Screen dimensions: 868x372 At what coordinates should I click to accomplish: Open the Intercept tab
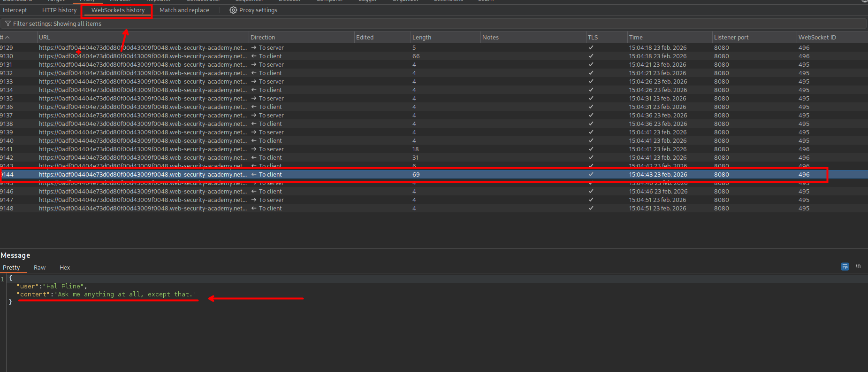[x=15, y=10]
